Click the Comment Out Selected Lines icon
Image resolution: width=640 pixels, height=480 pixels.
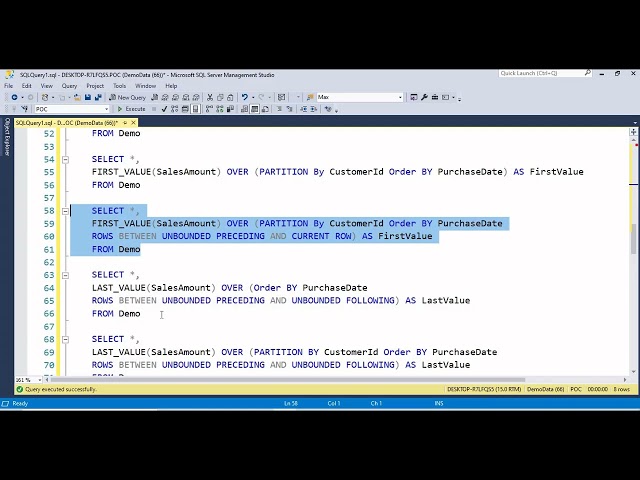[x=279, y=109]
